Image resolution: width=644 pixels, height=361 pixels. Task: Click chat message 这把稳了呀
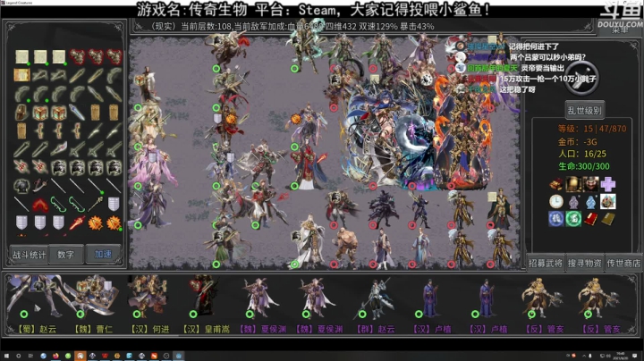[518, 89]
